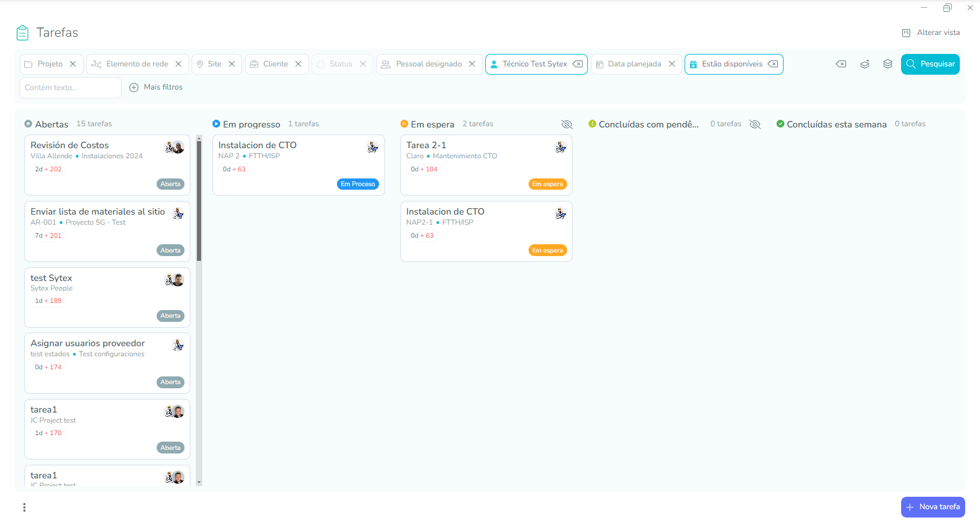Click the Tarefas clipboard icon
Screen dimensions: 980x527
[x=23, y=33]
